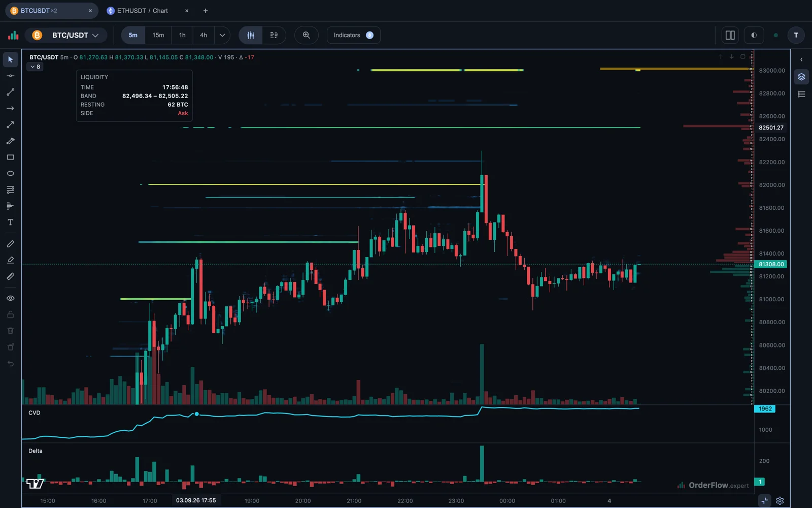Open the T user profile avatar
The height and width of the screenshot is (508, 812).
(x=796, y=35)
